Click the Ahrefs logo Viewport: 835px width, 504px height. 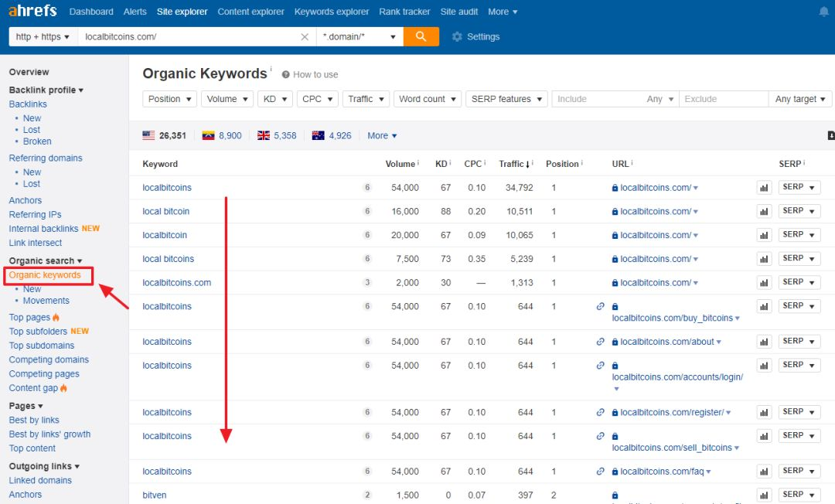(x=32, y=11)
